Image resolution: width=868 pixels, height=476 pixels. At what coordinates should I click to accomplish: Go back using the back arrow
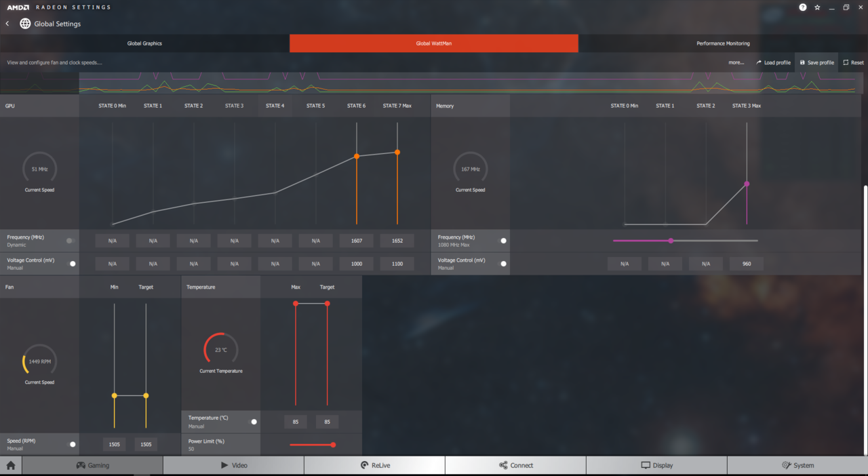(7, 24)
